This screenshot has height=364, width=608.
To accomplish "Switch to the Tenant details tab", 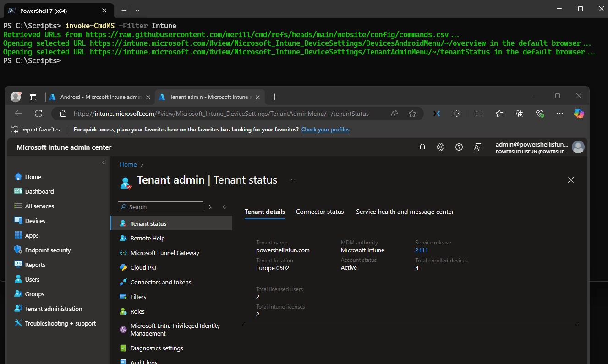I will pos(265,212).
